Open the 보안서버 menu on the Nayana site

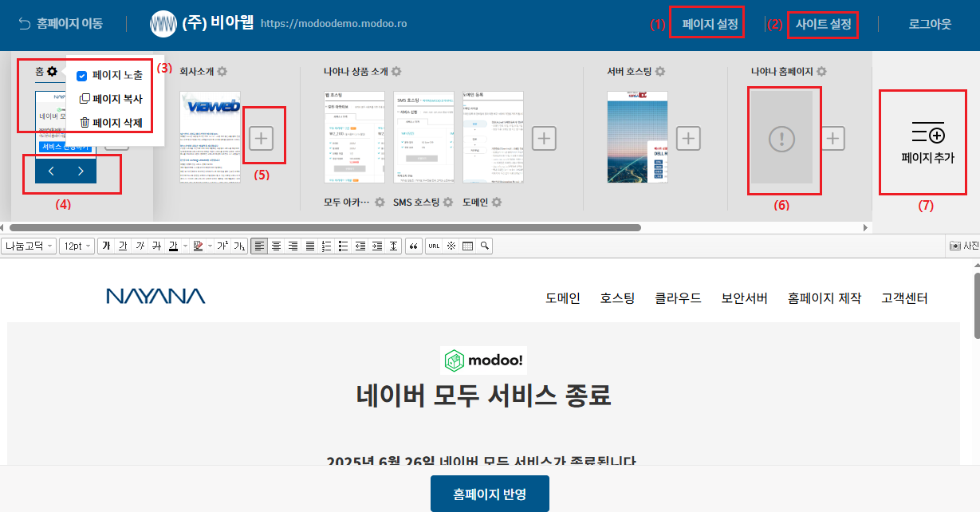point(744,298)
